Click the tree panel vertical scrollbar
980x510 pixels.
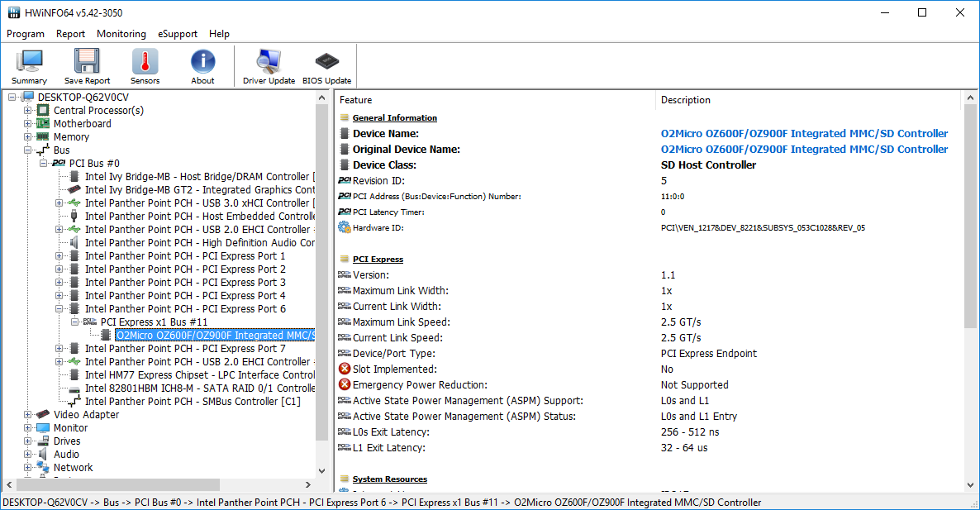[322, 273]
